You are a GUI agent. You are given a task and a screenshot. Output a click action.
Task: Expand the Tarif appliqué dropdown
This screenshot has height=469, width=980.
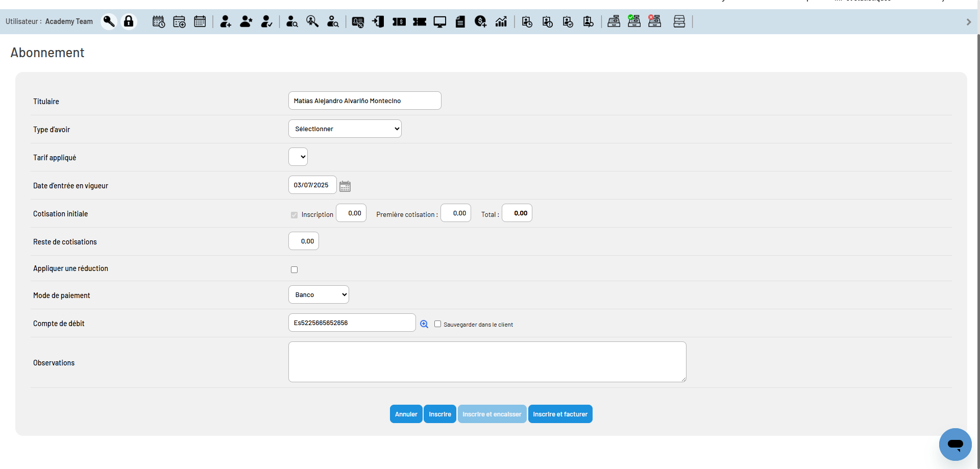pyautogui.click(x=298, y=157)
